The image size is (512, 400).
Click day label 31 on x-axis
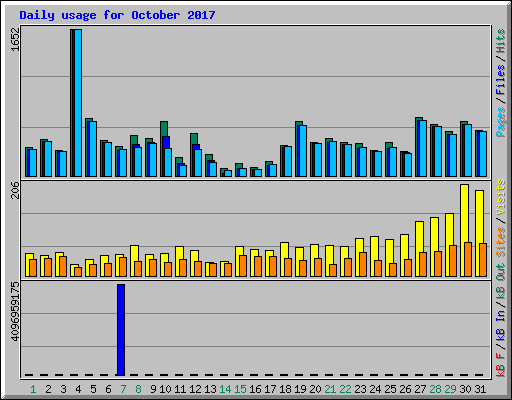tap(480, 389)
